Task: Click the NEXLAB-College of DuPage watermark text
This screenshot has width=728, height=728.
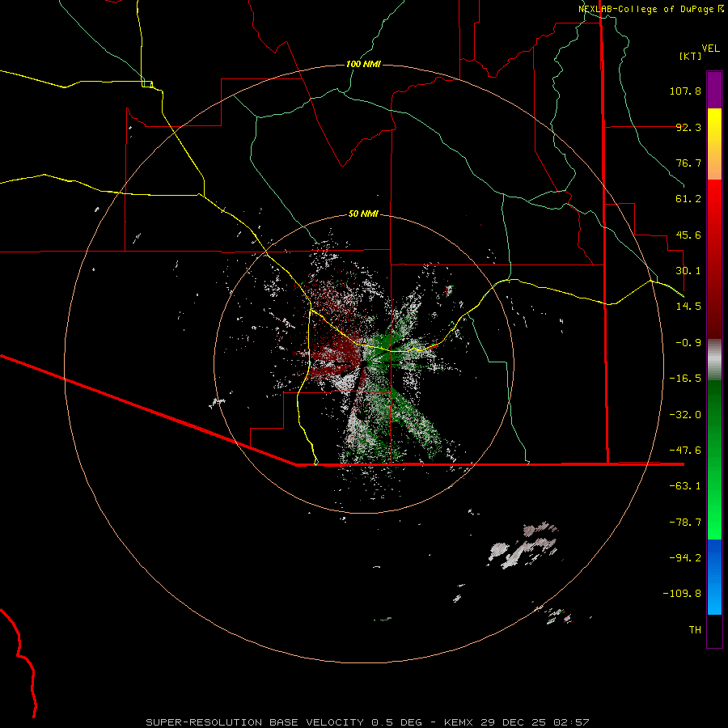Action: point(651,9)
